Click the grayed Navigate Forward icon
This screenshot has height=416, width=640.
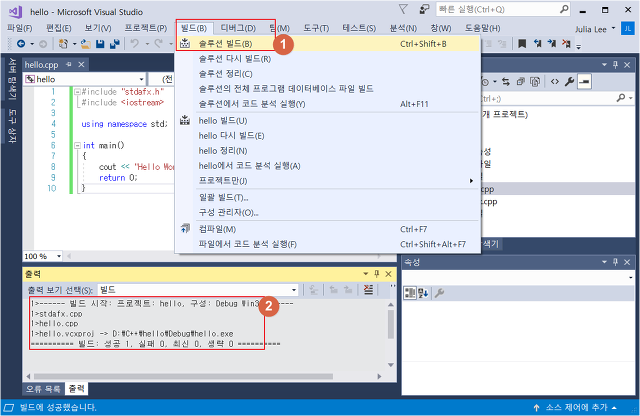click(x=43, y=44)
